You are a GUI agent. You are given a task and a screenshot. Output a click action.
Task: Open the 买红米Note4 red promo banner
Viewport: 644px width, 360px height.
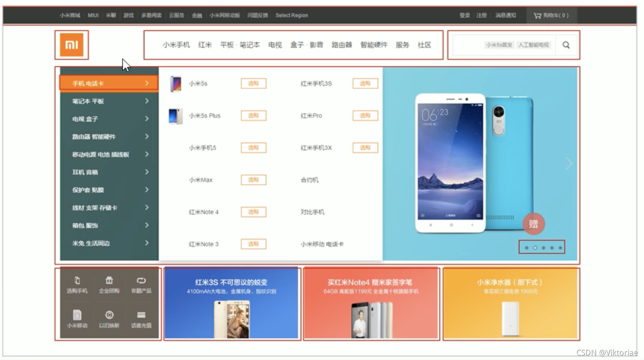pos(371,303)
